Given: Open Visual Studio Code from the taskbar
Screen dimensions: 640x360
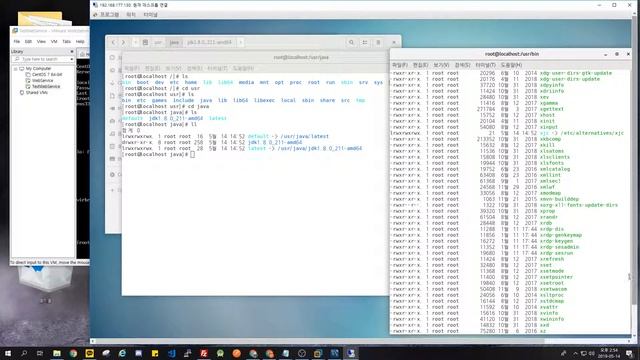Looking at the screenshot, I should tap(171, 353).
